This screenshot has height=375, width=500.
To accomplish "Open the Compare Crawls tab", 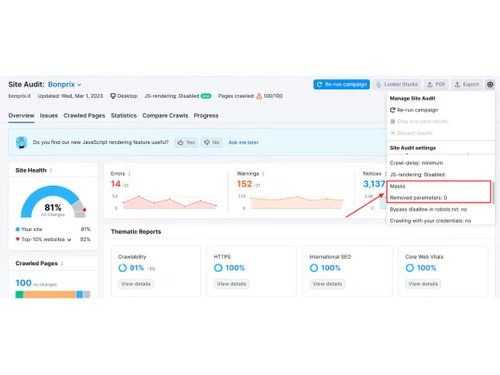I will 165,116.
